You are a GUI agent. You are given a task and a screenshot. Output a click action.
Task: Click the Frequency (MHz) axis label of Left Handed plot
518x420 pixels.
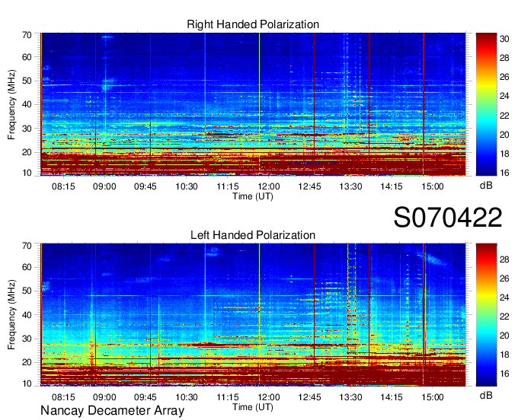tap(11, 315)
